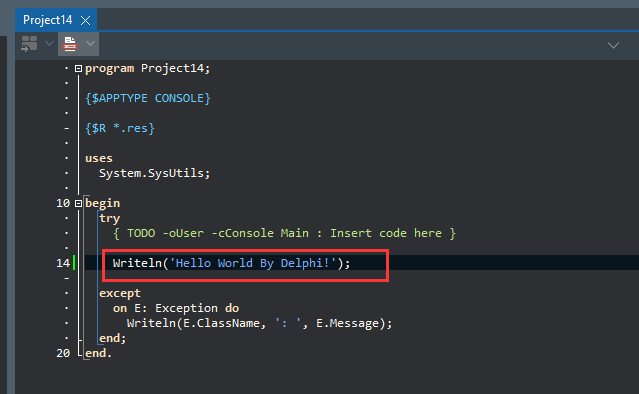Click the green change marker at line 14
The image size is (639, 394).
point(74,263)
